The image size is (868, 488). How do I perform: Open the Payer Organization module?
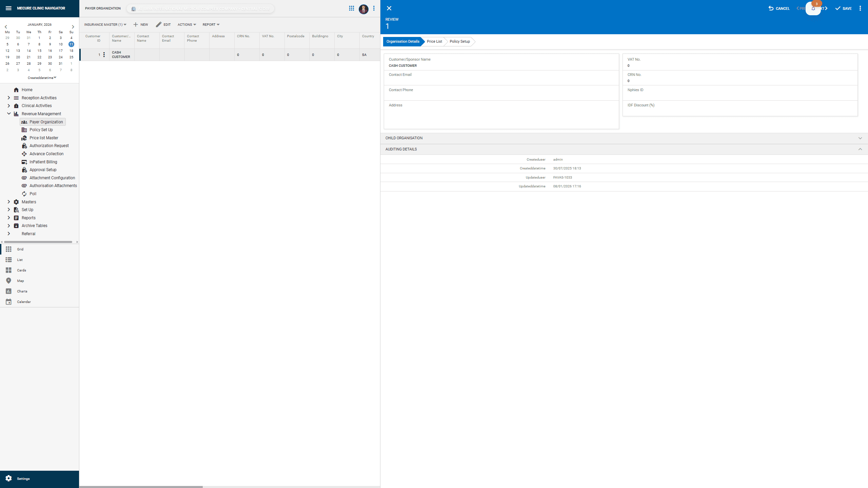46,122
